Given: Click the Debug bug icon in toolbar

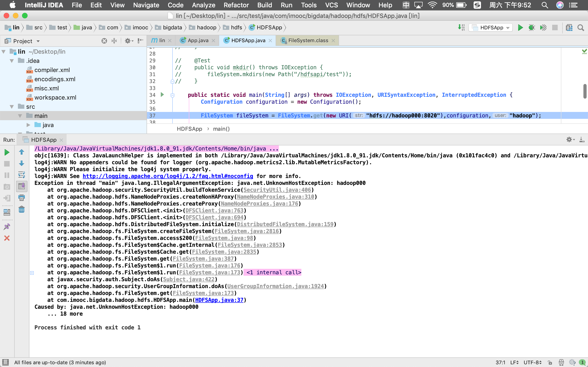Looking at the screenshot, I should pos(531,28).
